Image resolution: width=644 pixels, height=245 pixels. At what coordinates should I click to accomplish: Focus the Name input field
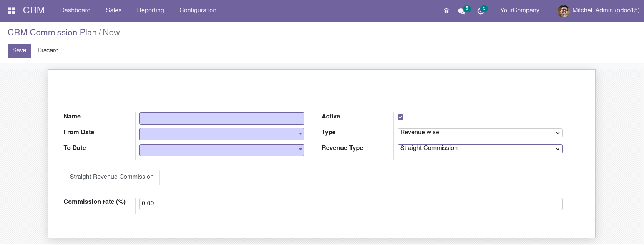[221, 118]
